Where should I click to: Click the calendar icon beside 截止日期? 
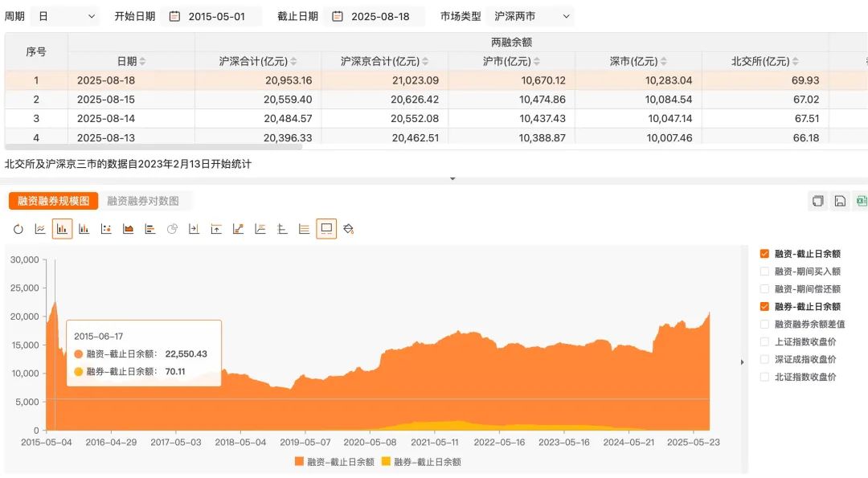[337, 17]
